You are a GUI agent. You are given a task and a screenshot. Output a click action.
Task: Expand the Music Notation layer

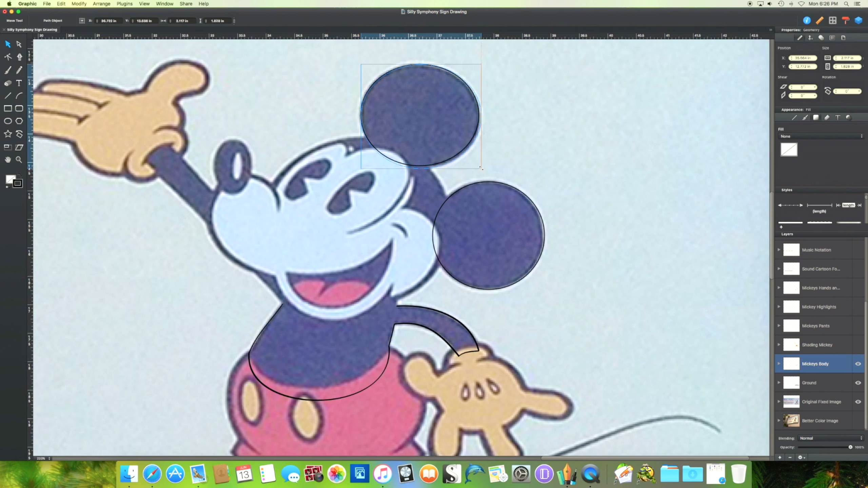pyautogui.click(x=779, y=250)
